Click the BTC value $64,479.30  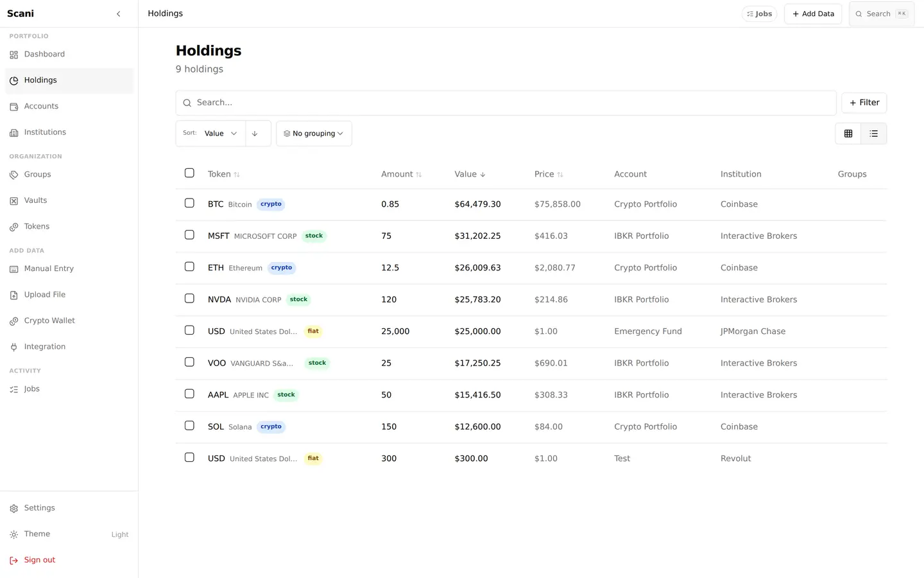coord(477,204)
